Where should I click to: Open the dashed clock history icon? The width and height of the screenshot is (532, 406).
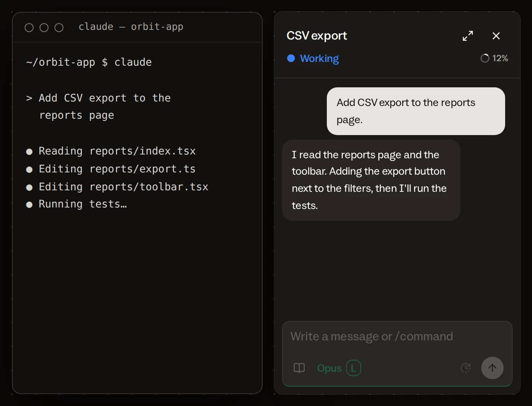[x=466, y=368]
